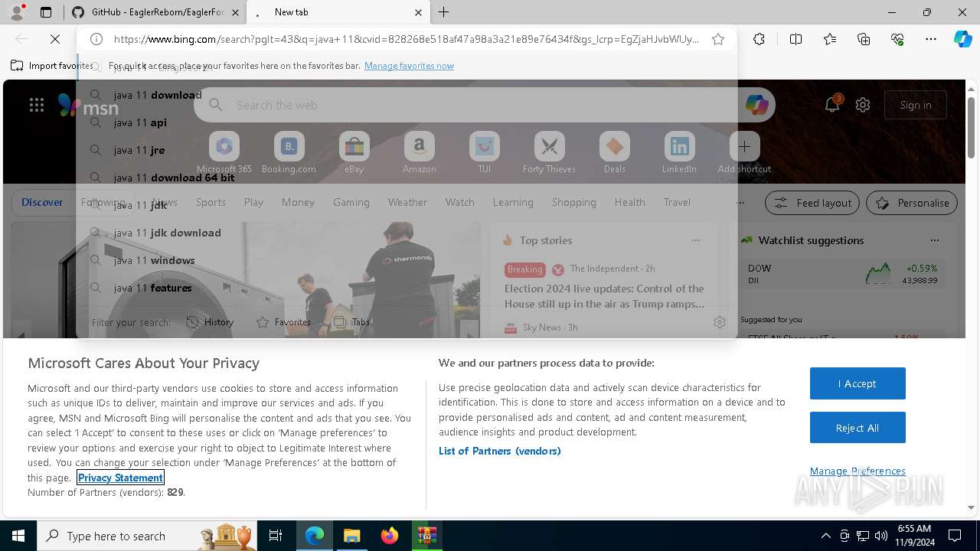Select suggestion java 11 windows
The width and height of the screenshot is (980, 551).
coord(406,260)
